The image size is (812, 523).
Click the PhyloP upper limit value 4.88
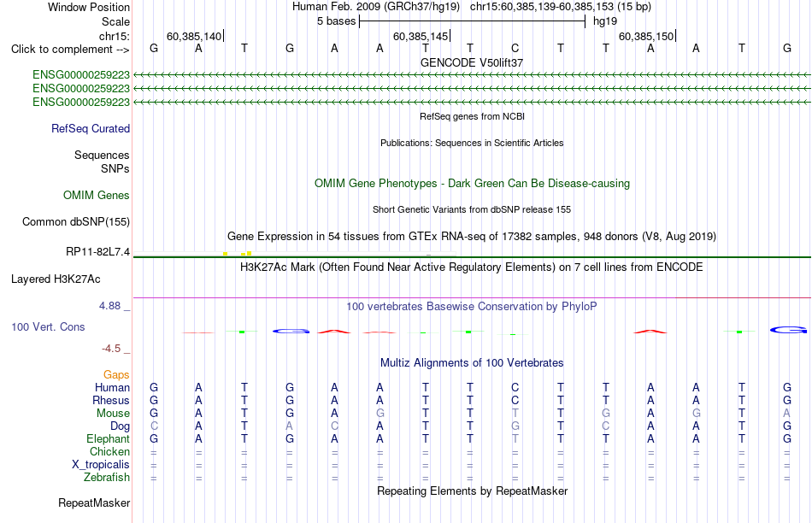point(109,306)
